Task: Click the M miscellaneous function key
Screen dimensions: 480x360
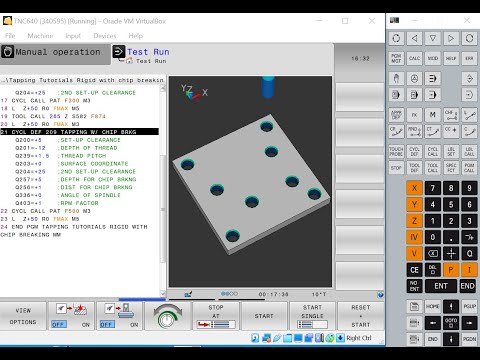Action: (x=433, y=115)
